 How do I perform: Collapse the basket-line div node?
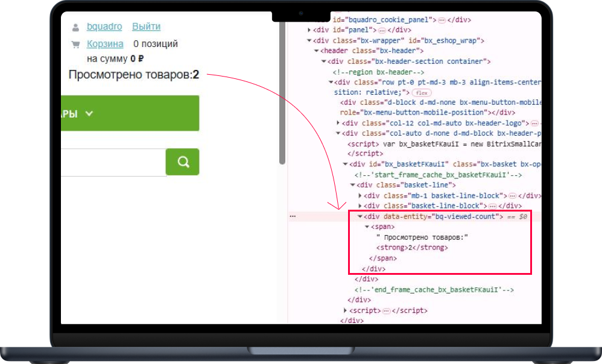(x=353, y=186)
